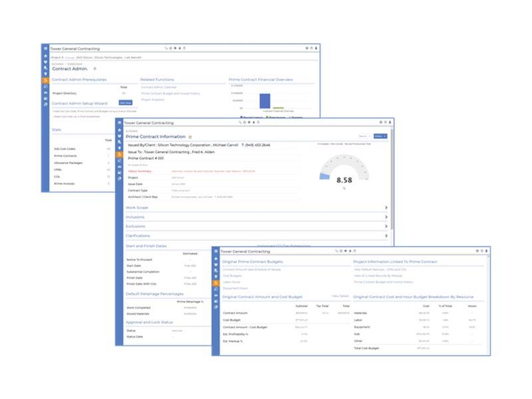Click search magnifier in budgets window header
The width and height of the screenshot is (532, 399).
pyautogui.click(x=336, y=251)
